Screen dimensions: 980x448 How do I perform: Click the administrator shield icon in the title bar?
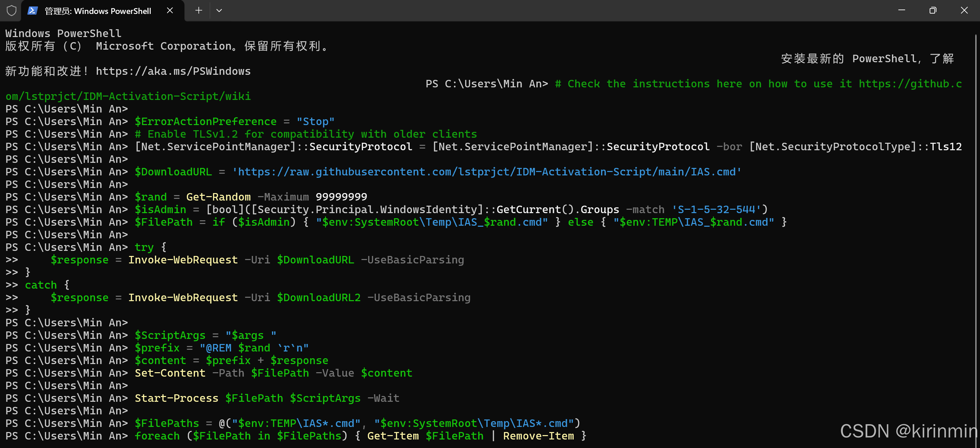click(x=12, y=10)
